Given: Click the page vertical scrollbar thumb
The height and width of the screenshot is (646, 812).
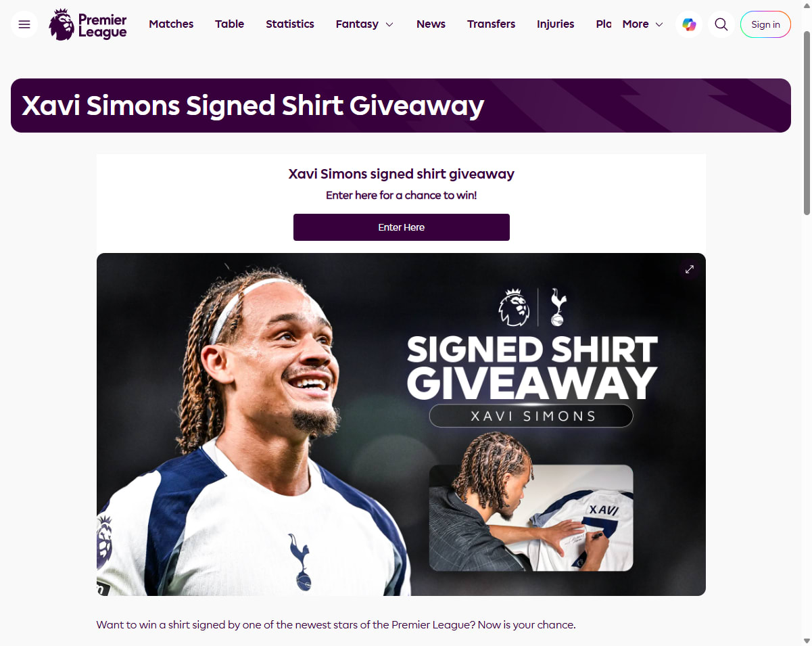Looking at the screenshot, I should [806, 122].
